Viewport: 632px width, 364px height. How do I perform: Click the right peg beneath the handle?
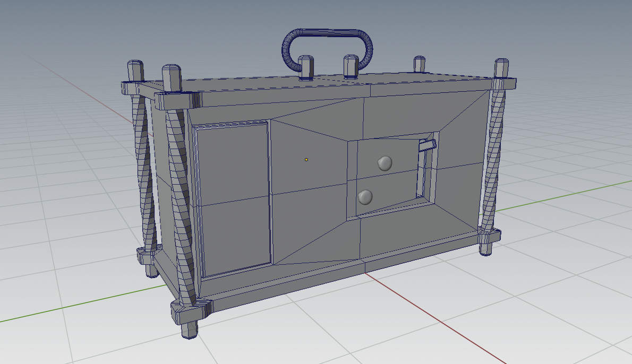click(x=351, y=65)
